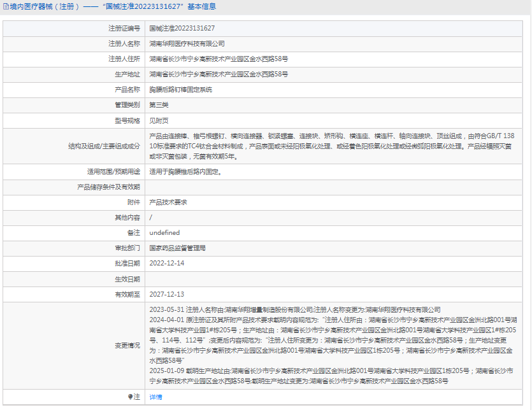Click the 产品名称 label
This screenshot has width=532, height=410.
point(127,90)
